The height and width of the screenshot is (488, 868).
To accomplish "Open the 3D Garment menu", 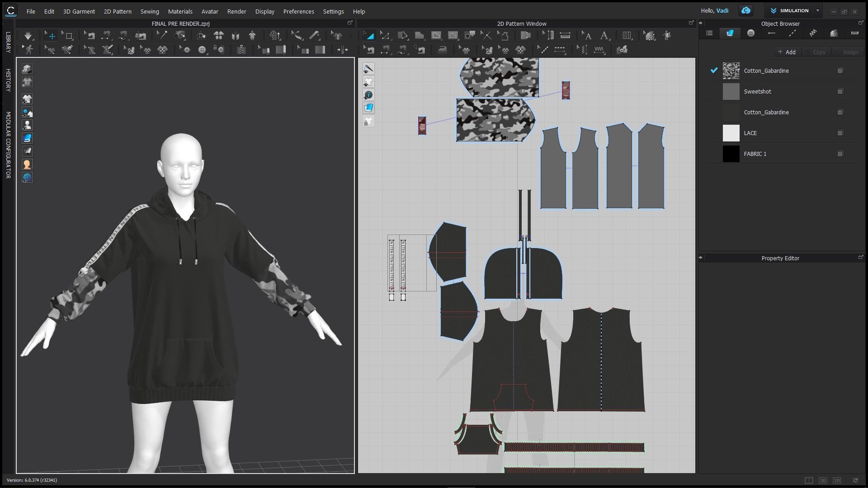I will pyautogui.click(x=79, y=11).
